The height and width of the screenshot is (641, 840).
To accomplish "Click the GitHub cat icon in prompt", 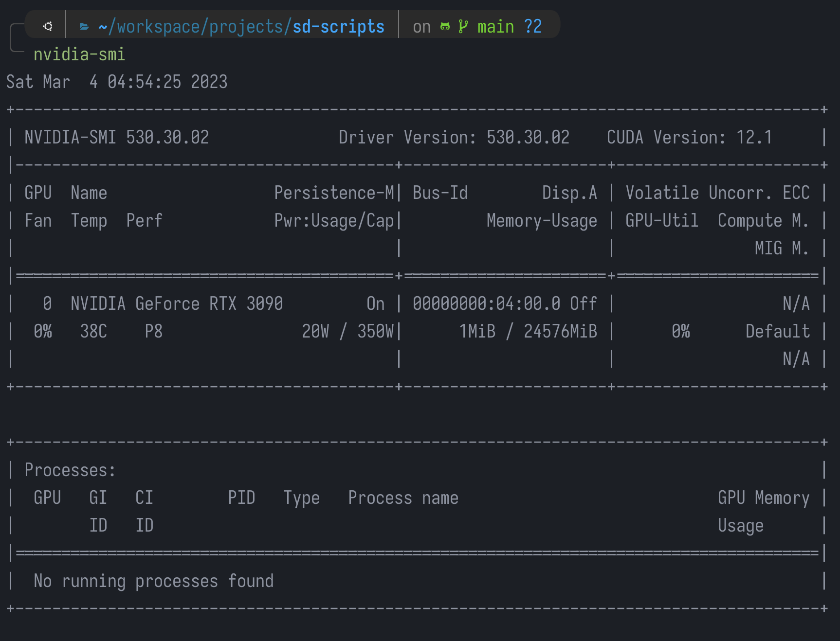I will click(x=445, y=27).
